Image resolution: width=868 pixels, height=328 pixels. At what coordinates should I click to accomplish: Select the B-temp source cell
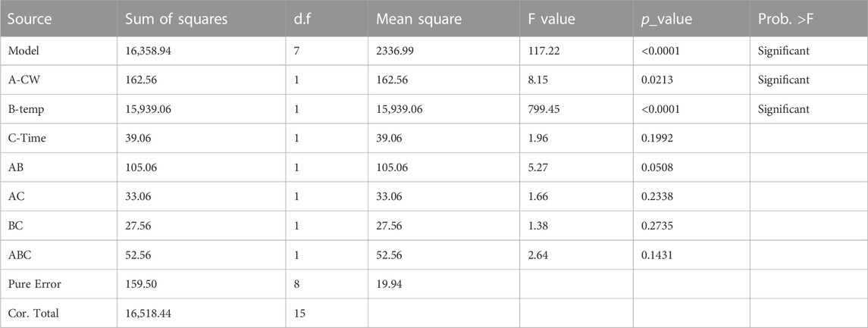click(x=26, y=110)
